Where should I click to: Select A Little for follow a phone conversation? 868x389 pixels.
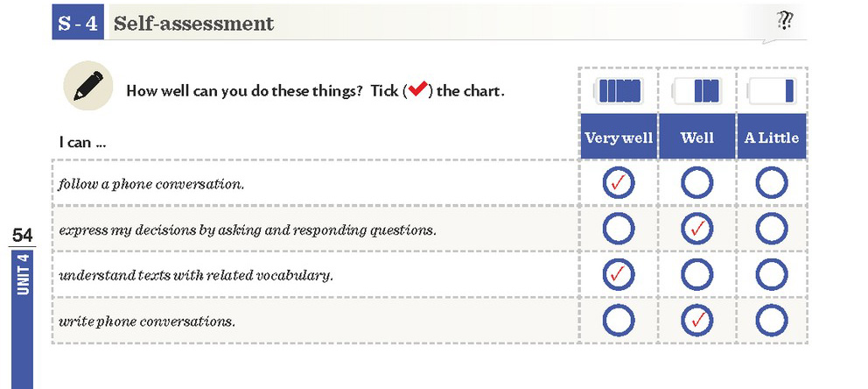(772, 182)
